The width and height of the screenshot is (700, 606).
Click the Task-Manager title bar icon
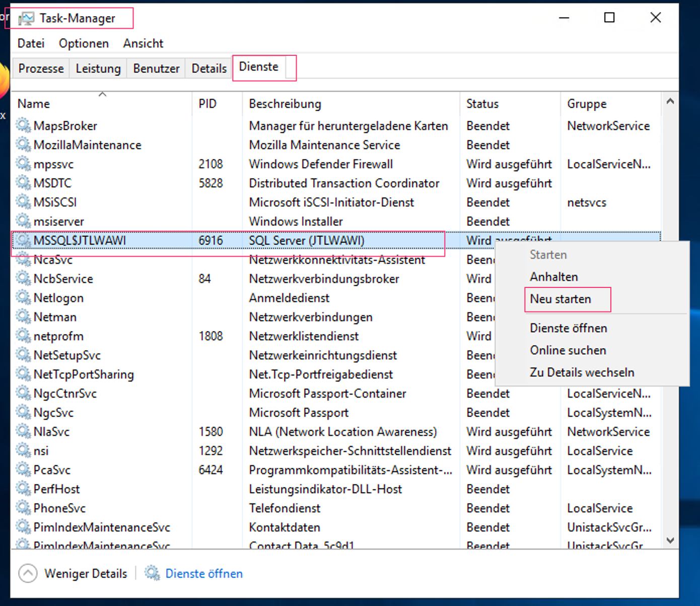(x=26, y=19)
